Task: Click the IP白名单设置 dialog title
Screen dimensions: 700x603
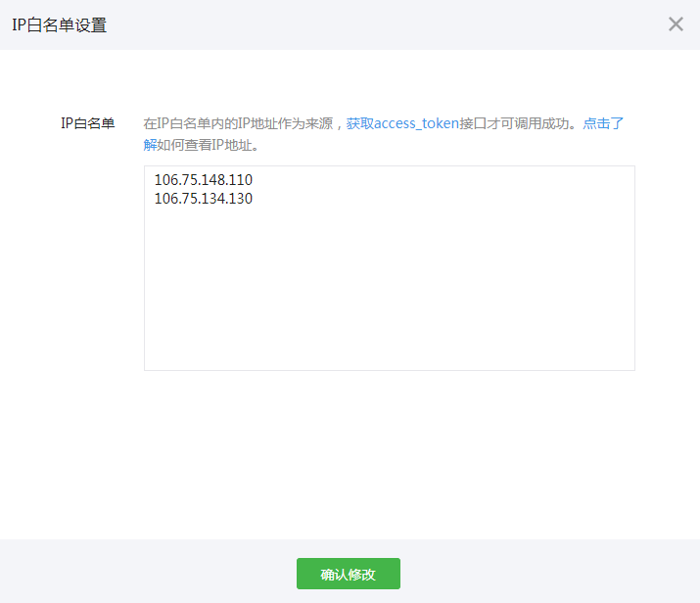Action: [x=60, y=25]
